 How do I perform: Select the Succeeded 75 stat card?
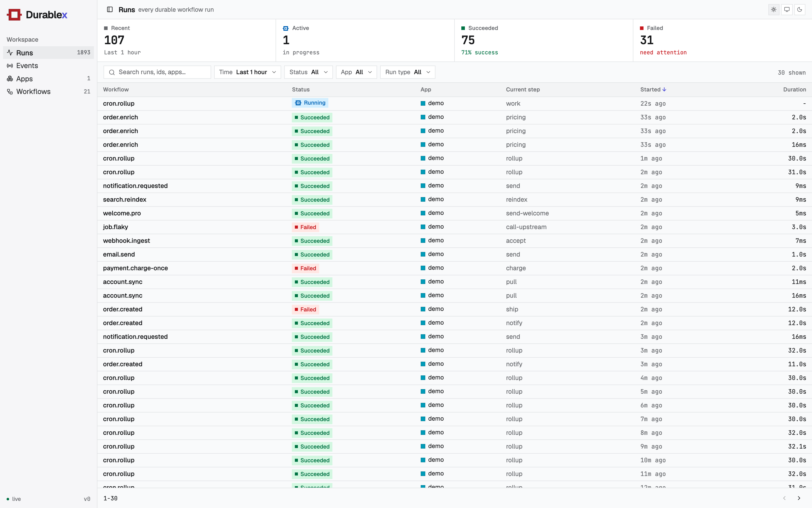click(x=544, y=40)
